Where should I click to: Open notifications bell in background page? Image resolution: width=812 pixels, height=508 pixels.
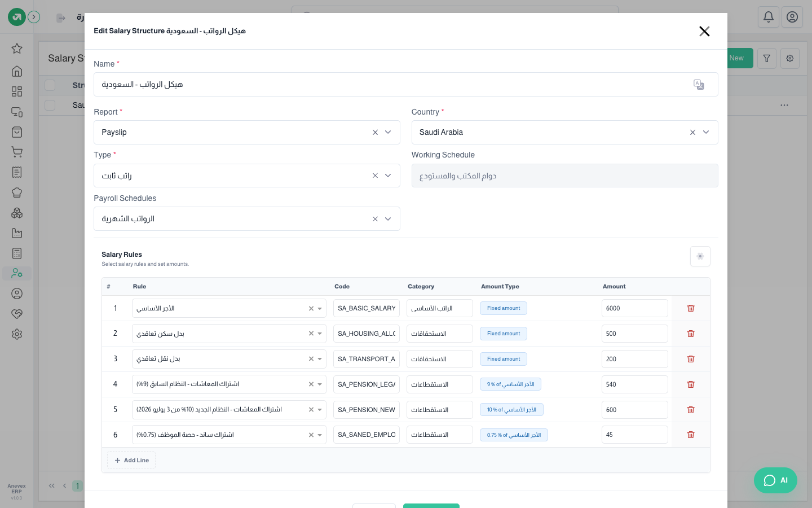point(769,17)
